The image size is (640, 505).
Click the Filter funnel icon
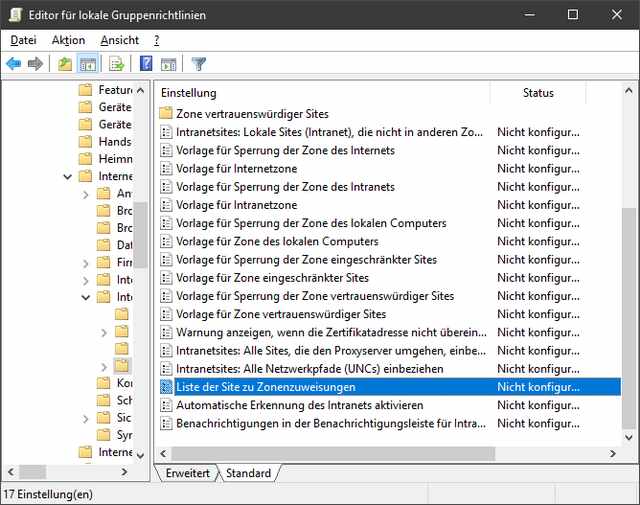pyautogui.click(x=199, y=64)
